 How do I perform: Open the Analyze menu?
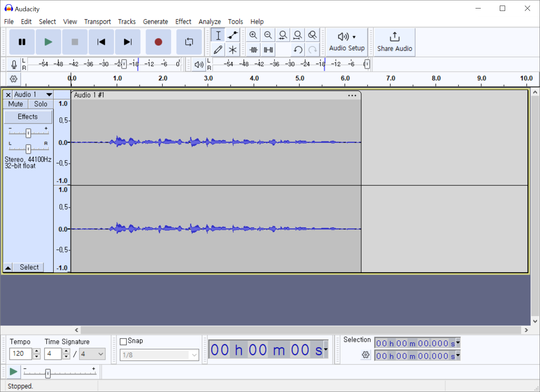coord(210,21)
